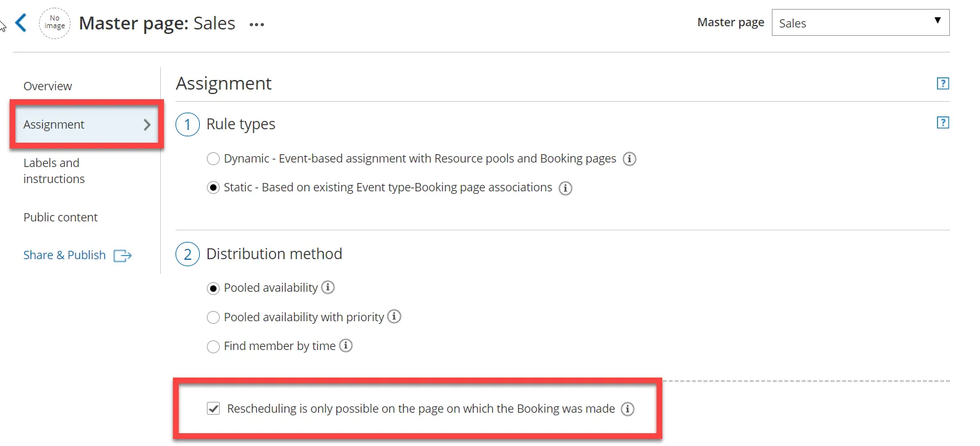Open the Master page Sales dropdown
The width and height of the screenshot is (980, 446).
click(x=860, y=22)
